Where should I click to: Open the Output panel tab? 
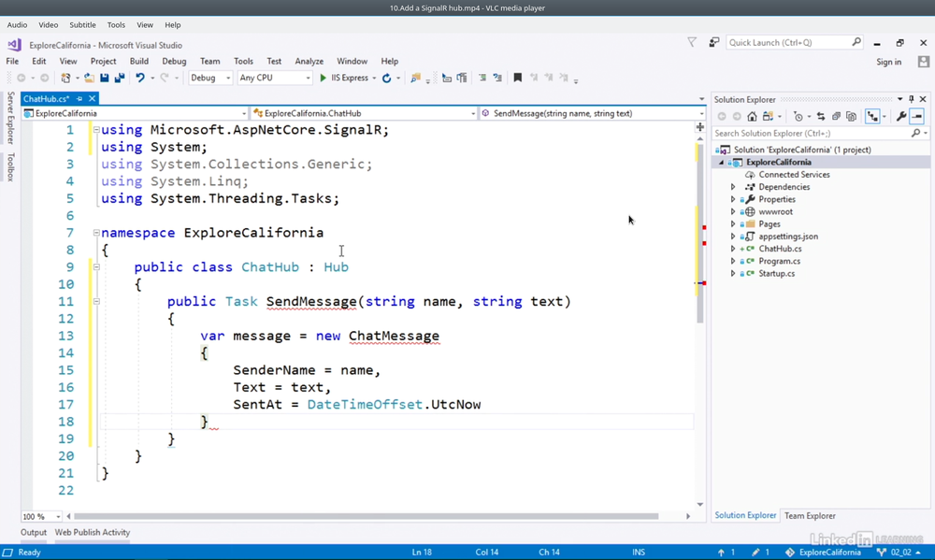[34, 533]
